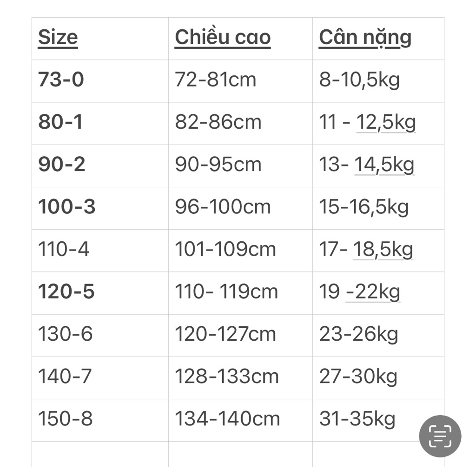Select the 100-3 size cell

[66, 207]
